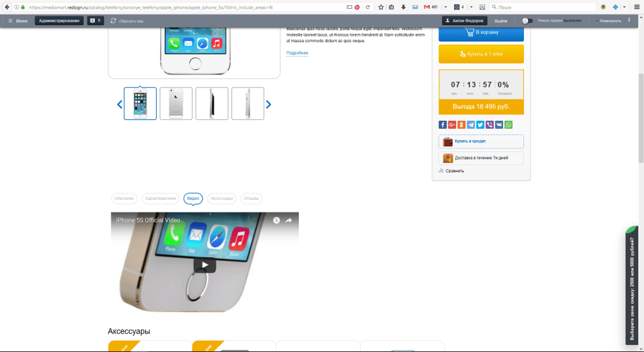Open the bookmarks clipboard icon
This screenshot has width=644, height=352.
pyautogui.click(x=391, y=7)
